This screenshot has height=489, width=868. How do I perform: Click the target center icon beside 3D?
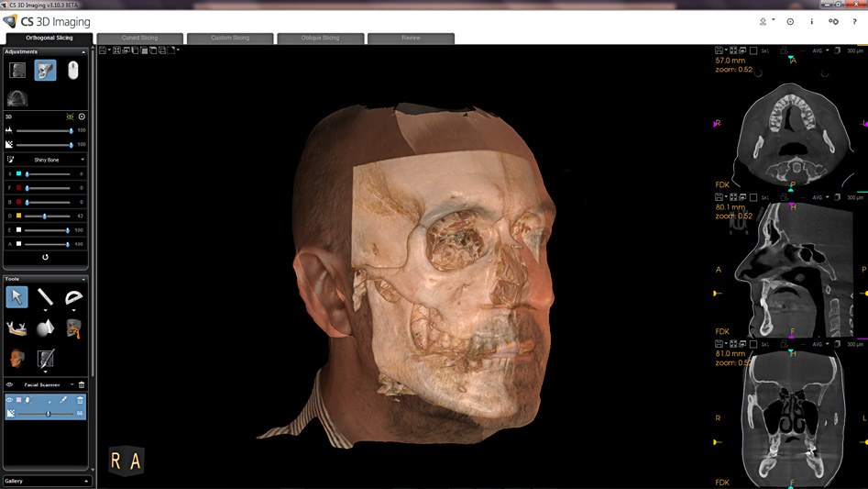(82, 117)
